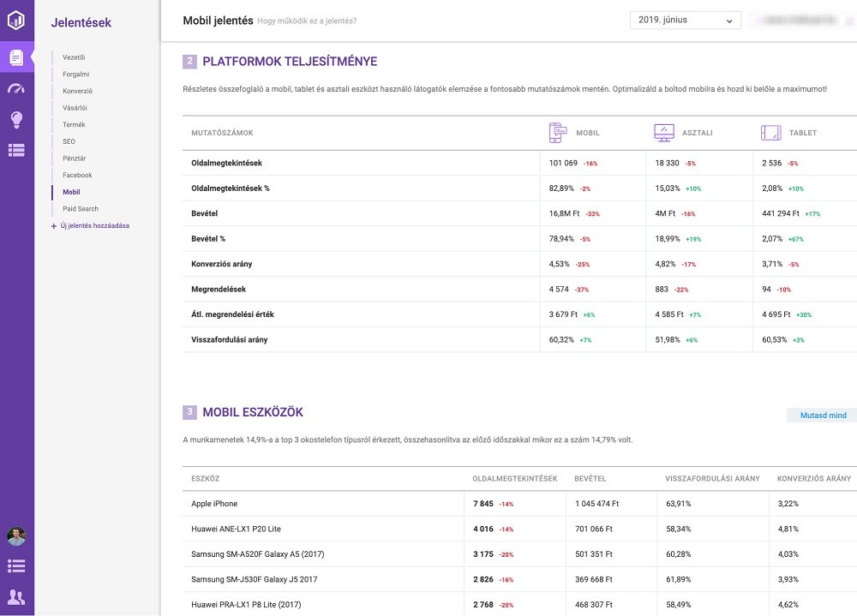The height and width of the screenshot is (616, 857).
Task: Click the list view icon below the lightbulb
Action: click(x=16, y=150)
